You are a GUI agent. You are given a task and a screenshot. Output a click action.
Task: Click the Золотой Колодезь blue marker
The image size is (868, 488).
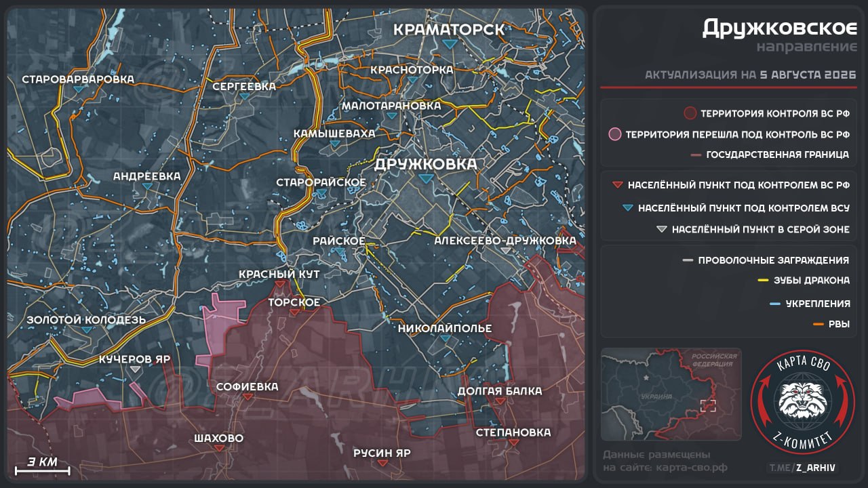(86, 329)
